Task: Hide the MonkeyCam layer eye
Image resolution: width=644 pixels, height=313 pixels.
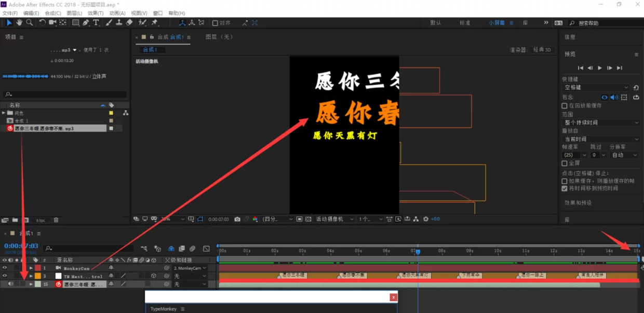Action: [x=5, y=268]
